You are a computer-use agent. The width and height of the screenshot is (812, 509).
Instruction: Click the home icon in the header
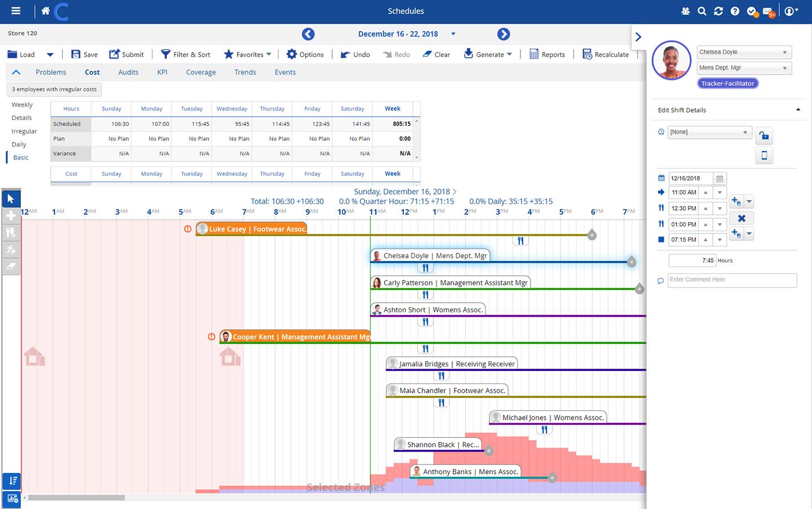pyautogui.click(x=46, y=11)
